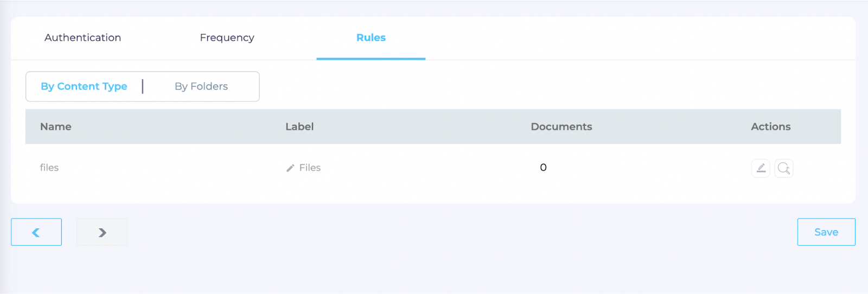Screen dimensions: 868x294
Task: Click the magnifier re-scan icon in Actions
Action: (x=784, y=168)
